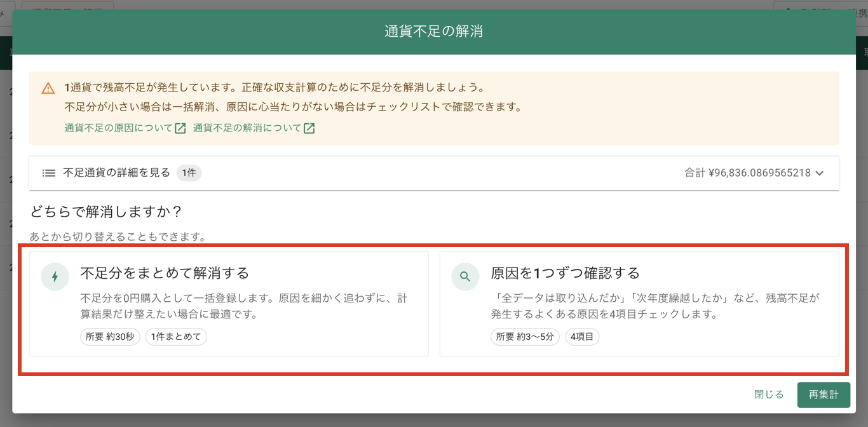Click the lightning bolt icon on 不足分をまとめて解消する

pos(55,276)
